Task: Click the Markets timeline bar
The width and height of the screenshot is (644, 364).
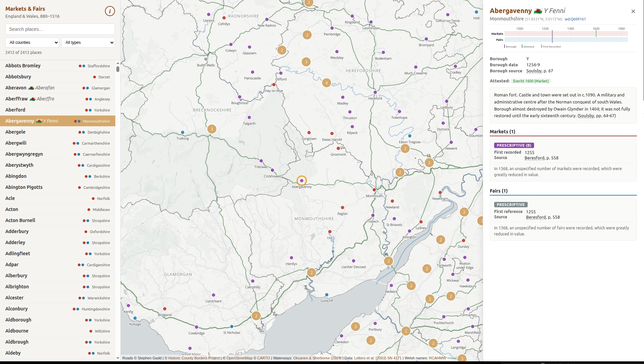Action: point(566,33)
